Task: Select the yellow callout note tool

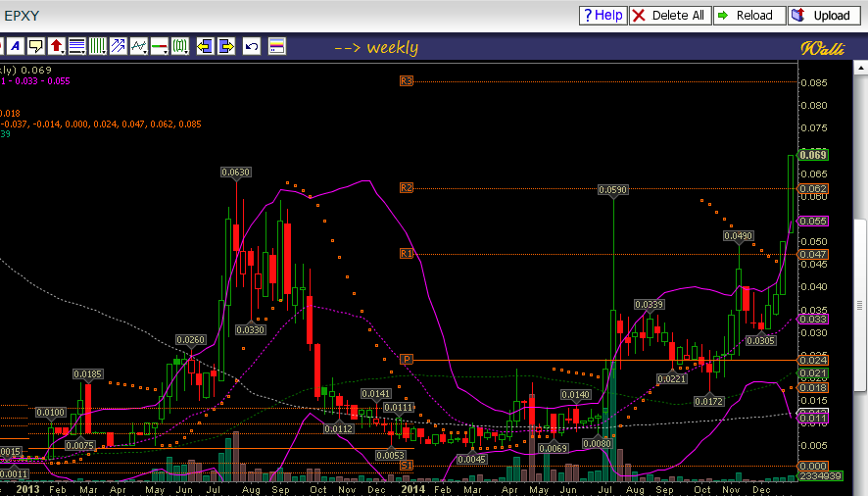Action: pos(36,46)
